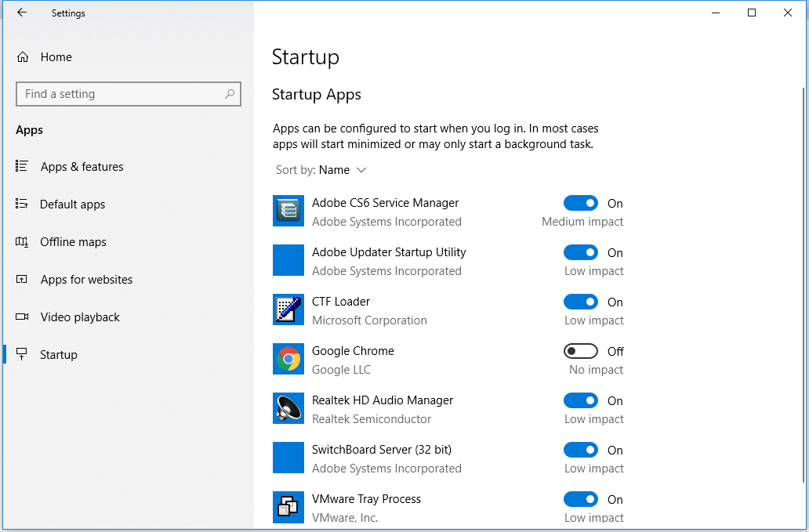Click the VMware Tray Process icon
Image resolution: width=809 pixels, height=532 pixels.
point(288,507)
